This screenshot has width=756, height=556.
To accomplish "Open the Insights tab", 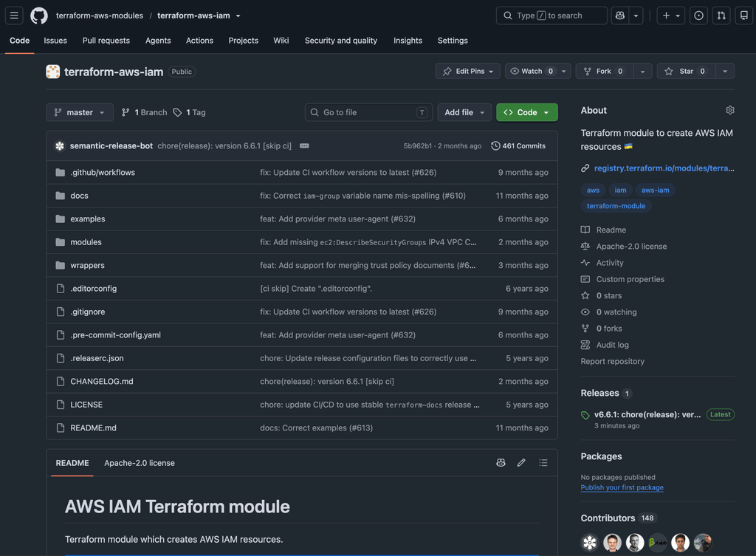I will point(408,41).
